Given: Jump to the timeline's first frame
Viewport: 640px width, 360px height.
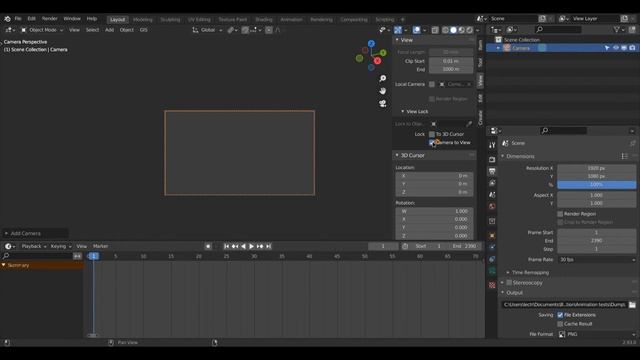Looking at the screenshot, I should (x=227, y=246).
